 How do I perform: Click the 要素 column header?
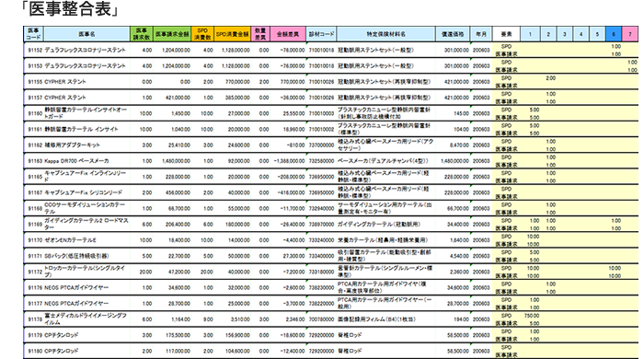[x=506, y=34]
